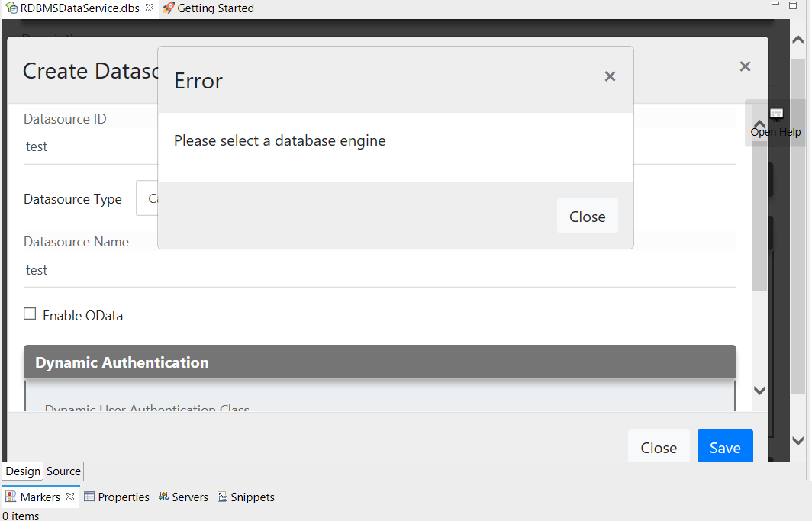
Task: Click the Servers view icon
Action: tap(163, 497)
